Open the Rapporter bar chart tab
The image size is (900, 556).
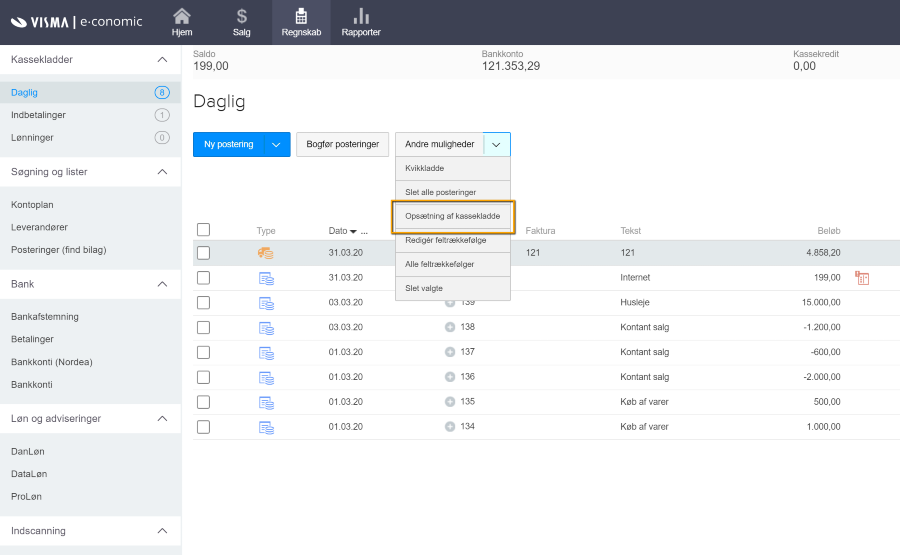coord(361,22)
